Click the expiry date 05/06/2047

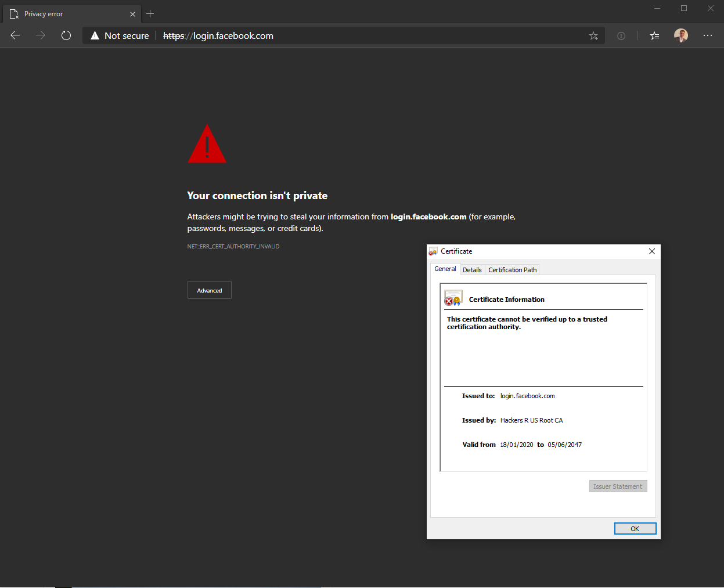point(564,445)
